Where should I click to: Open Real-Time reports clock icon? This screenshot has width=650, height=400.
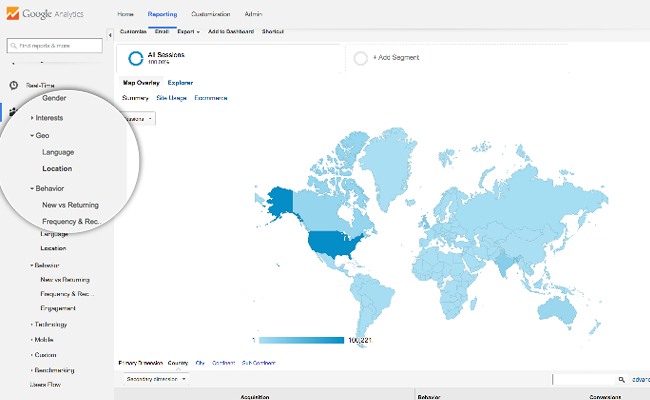pyautogui.click(x=14, y=85)
